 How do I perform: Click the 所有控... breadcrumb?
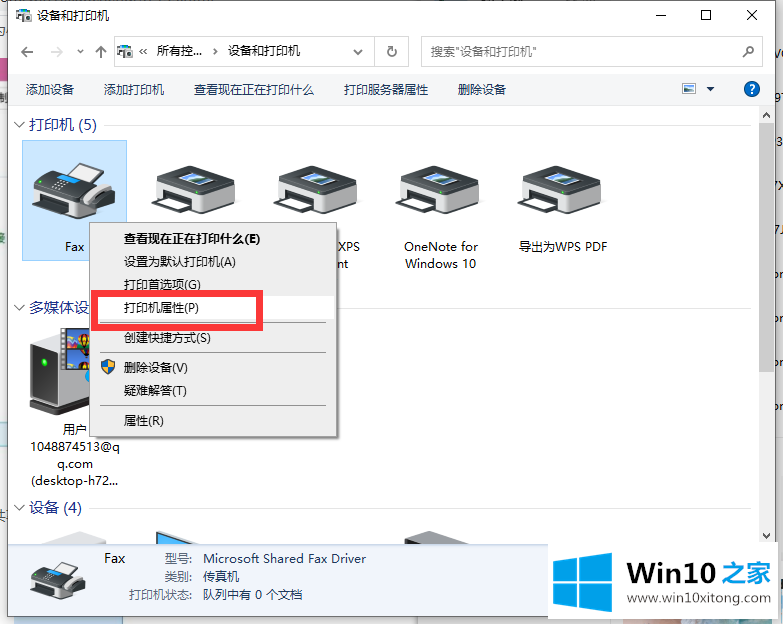coord(179,51)
